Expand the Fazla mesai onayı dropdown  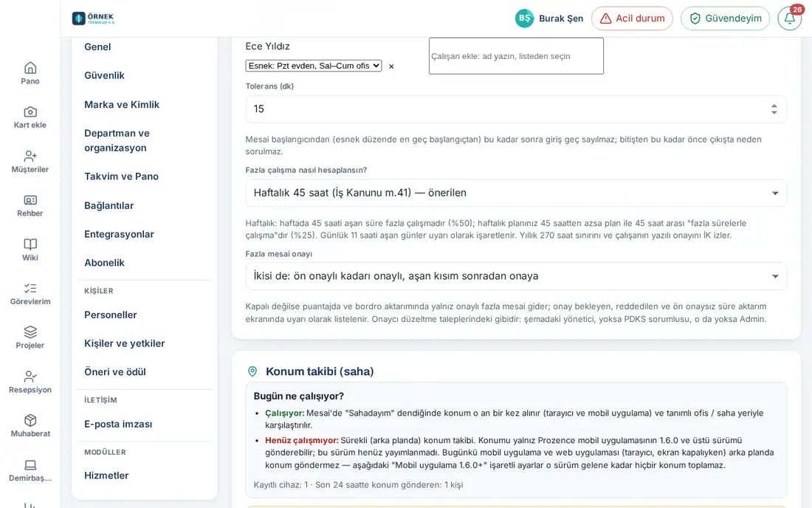tap(516, 276)
